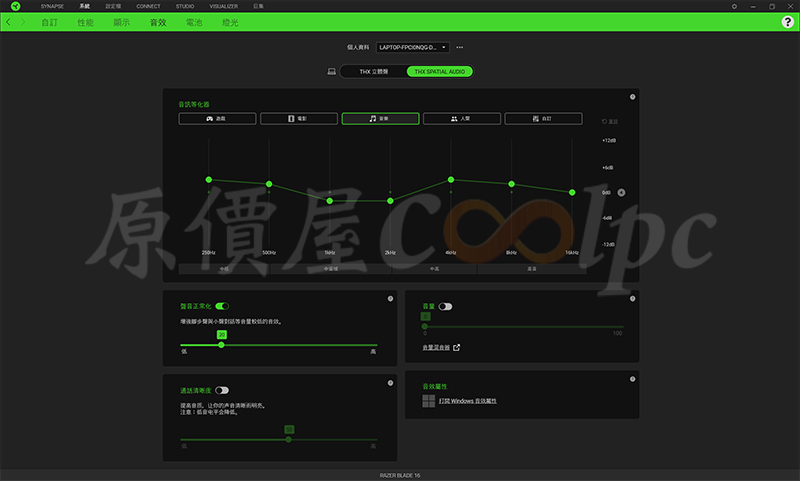
Task: Select the gamepad (遊戲) equalizer preset
Action: coord(217,118)
